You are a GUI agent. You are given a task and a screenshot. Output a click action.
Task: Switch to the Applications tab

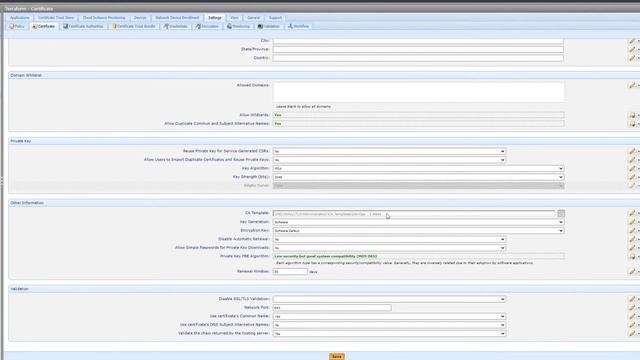19,18
